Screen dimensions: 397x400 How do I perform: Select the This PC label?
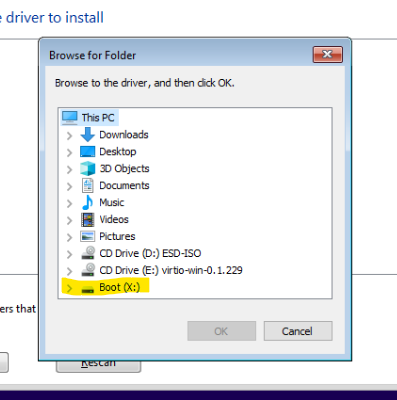98,118
